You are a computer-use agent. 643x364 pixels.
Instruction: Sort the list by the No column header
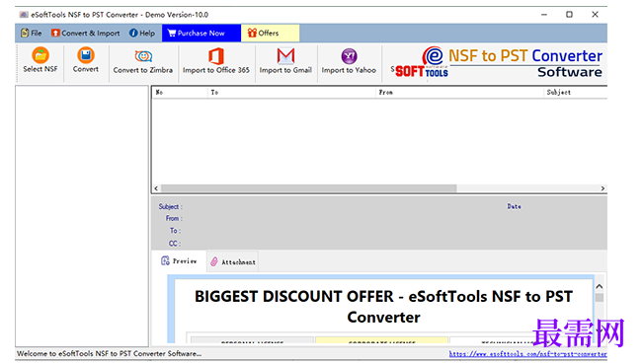pos(180,92)
